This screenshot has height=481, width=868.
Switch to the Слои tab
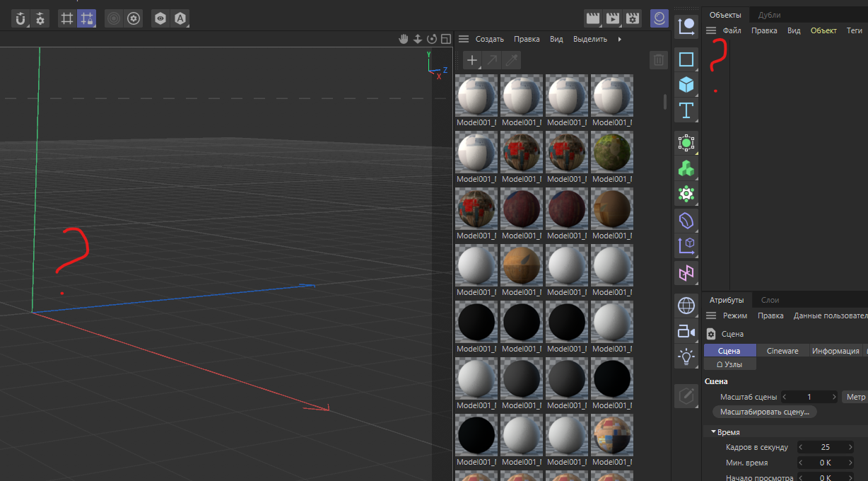pyautogui.click(x=770, y=300)
